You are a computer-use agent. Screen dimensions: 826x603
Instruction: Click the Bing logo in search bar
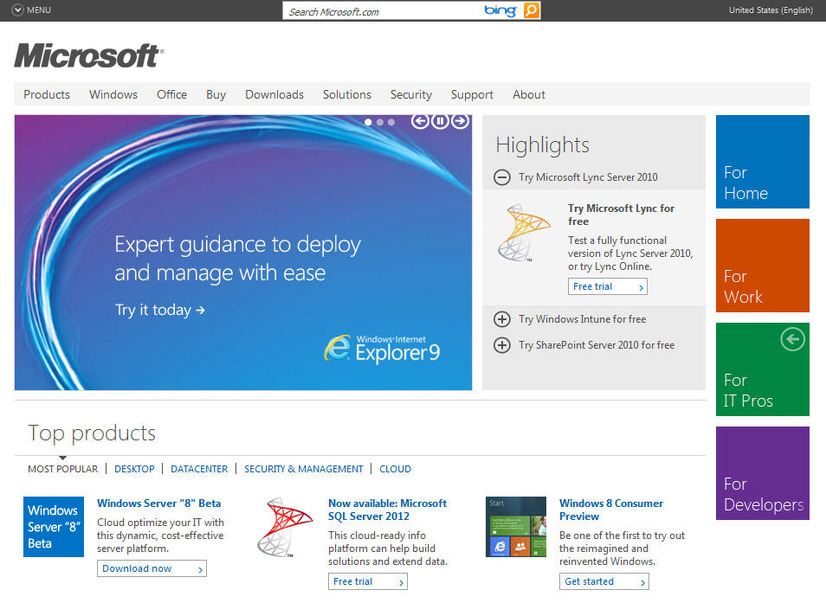click(500, 11)
